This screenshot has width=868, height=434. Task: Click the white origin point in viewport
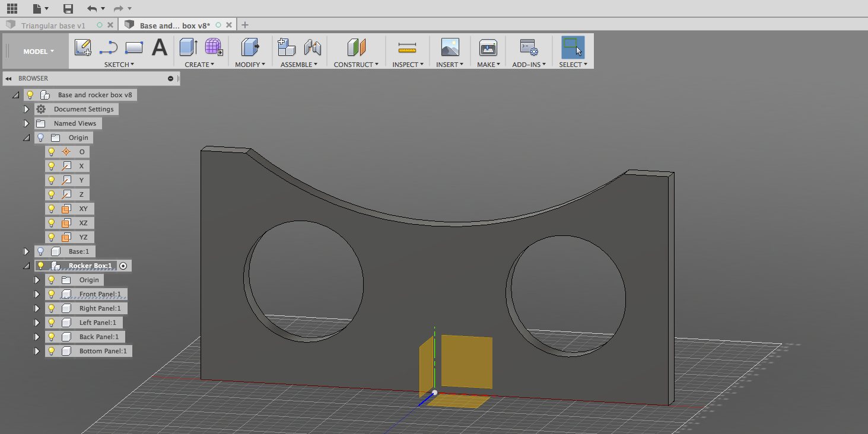click(x=434, y=392)
